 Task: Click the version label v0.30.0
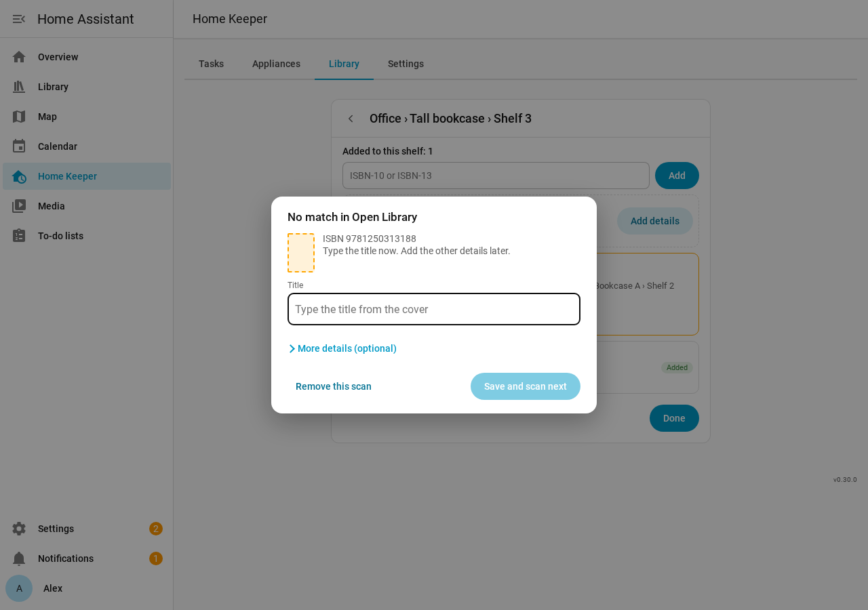click(845, 479)
